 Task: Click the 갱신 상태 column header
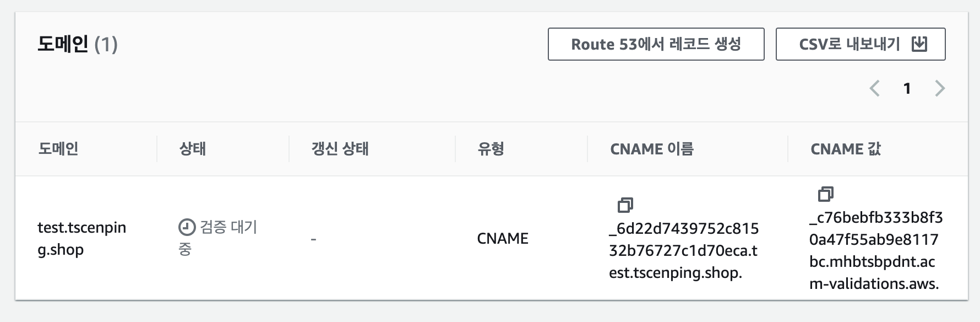pyautogui.click(x=340, y=149)
